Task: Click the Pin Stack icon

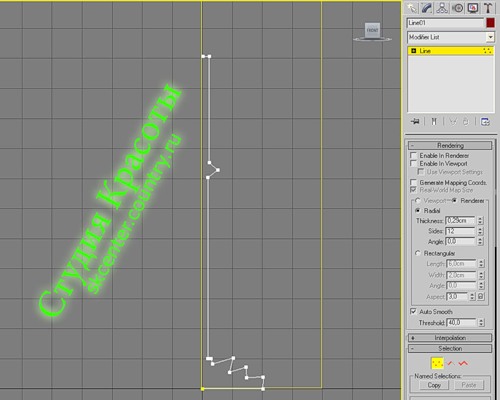Action: pyautogui.click(x=415, y=122)
